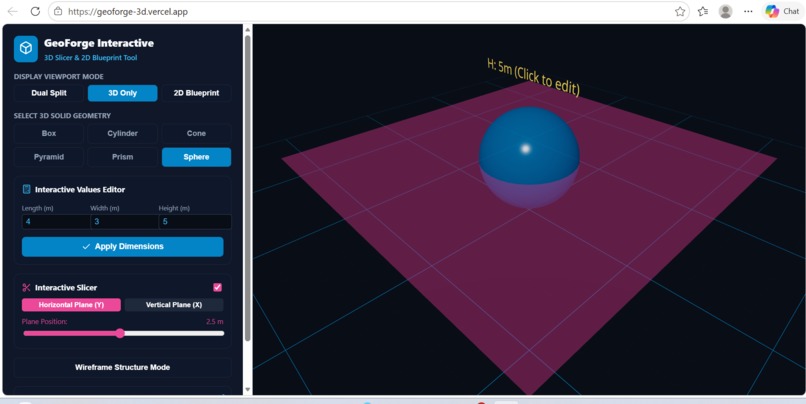Switch to Dual Split viewport mode
The image size is (806, 404).
tap(49, 93)
